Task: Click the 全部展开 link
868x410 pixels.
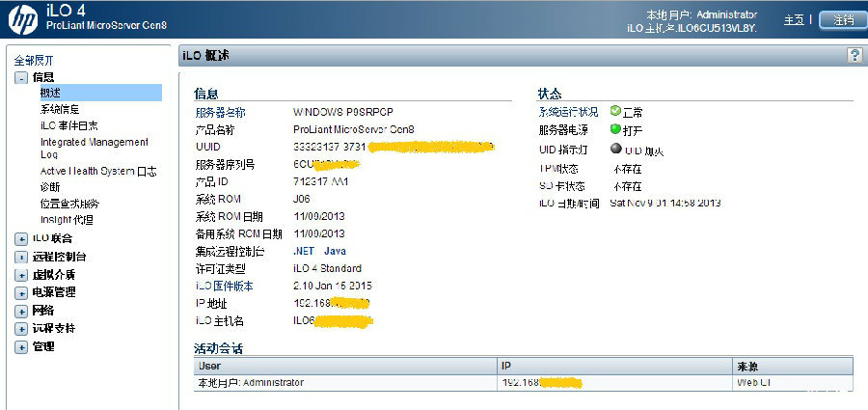Action: click(34, 61)
